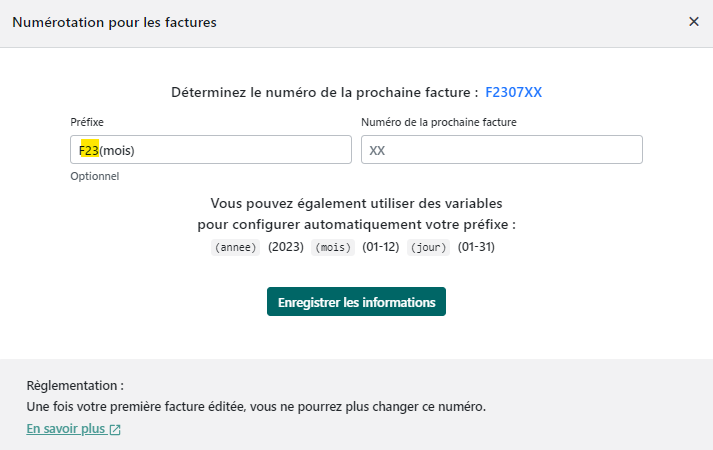The image size is (713, 450).
Task: Click the dialog title Numérotation pour les factures
Action: [114, 22]
